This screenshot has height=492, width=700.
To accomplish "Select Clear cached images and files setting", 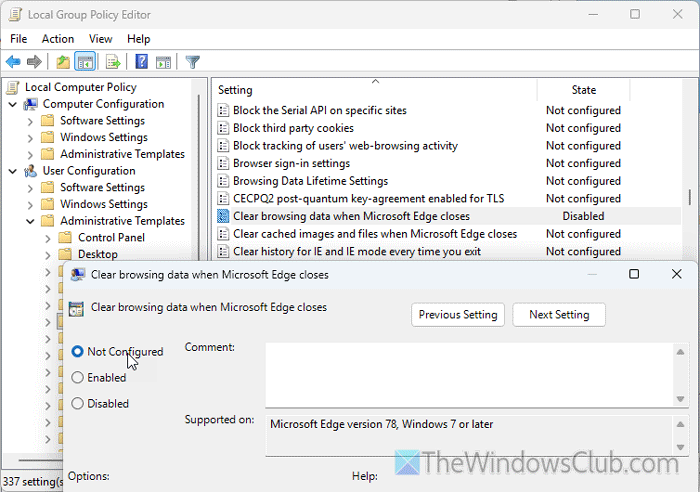I will pos(375,234).
